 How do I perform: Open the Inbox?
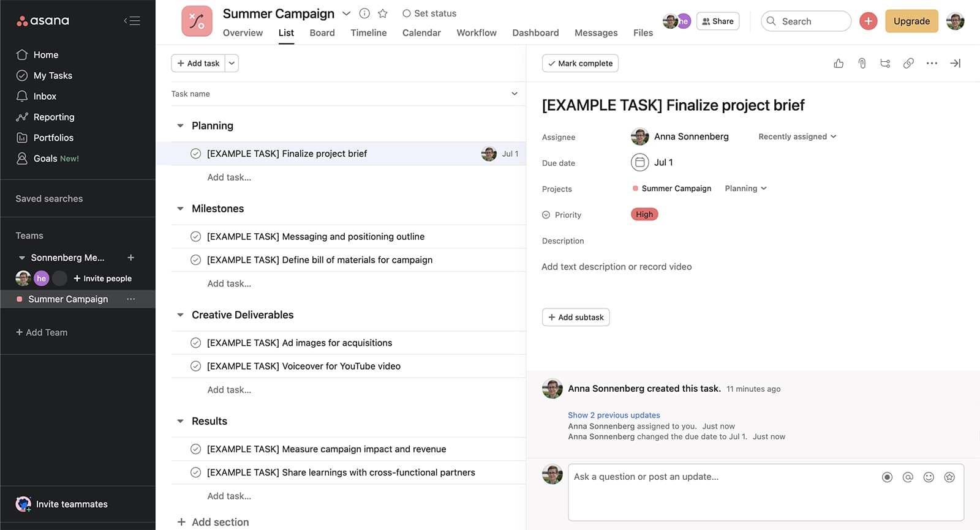pyautogui.click(x=36, y=96)
